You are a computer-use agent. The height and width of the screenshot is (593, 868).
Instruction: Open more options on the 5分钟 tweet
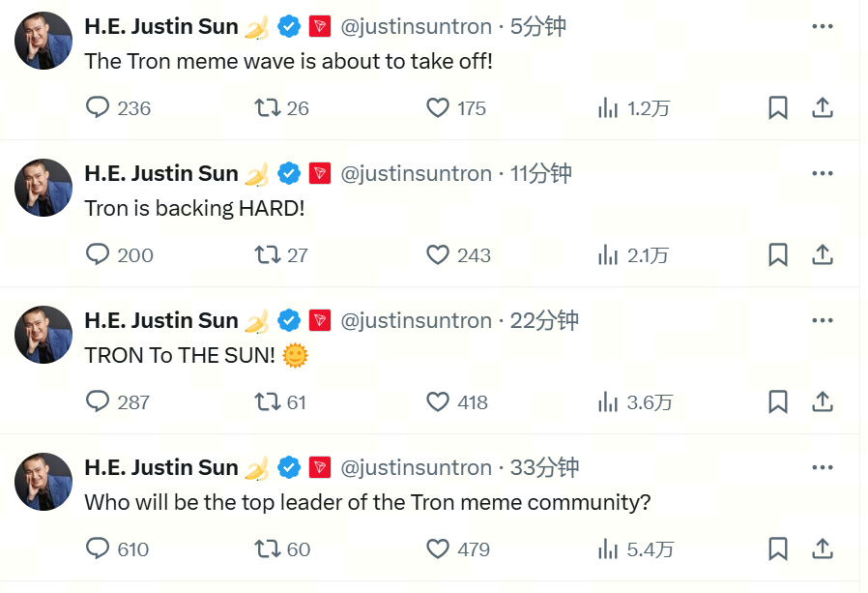tap(822, 26)
